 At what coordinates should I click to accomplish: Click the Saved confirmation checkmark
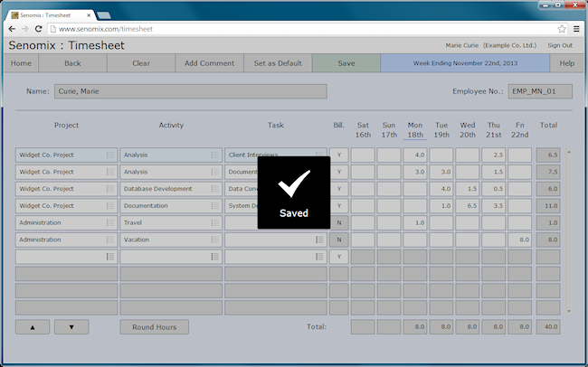[x=294, y=183]
